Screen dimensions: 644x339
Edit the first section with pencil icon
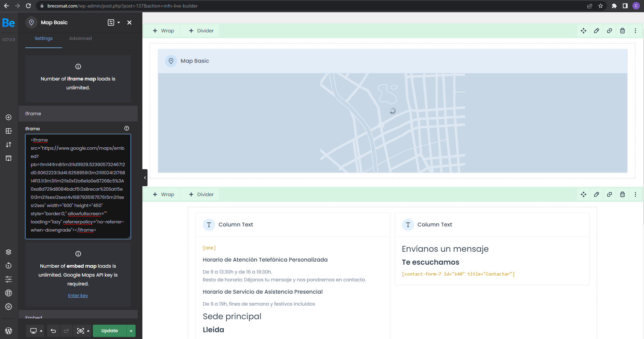click(x=597, y=31)
